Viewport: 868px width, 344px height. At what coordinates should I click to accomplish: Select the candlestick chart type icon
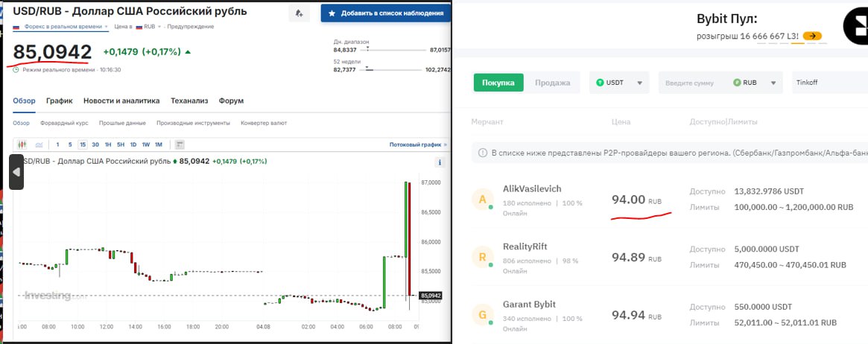click(x=22, y=144)
